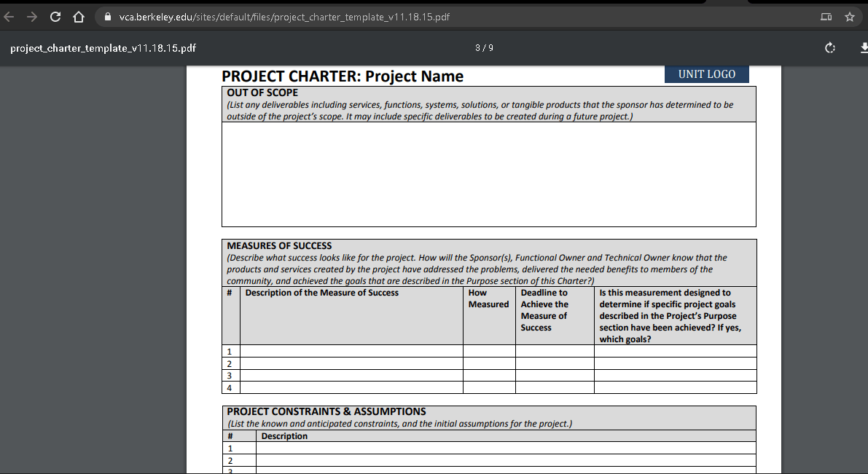
Task: Click row 2 description in Constraints table
Action: click(x=506, y=460)
